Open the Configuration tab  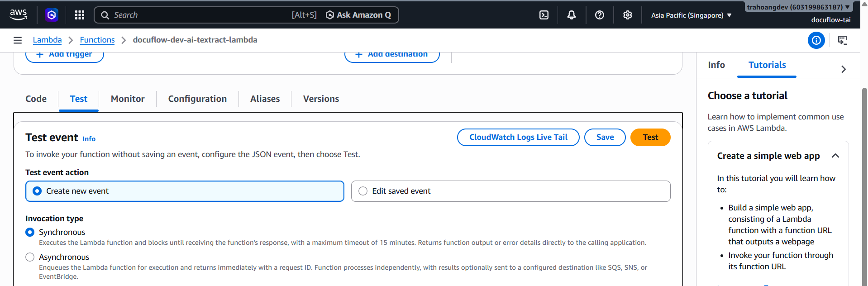pos(197,99)
